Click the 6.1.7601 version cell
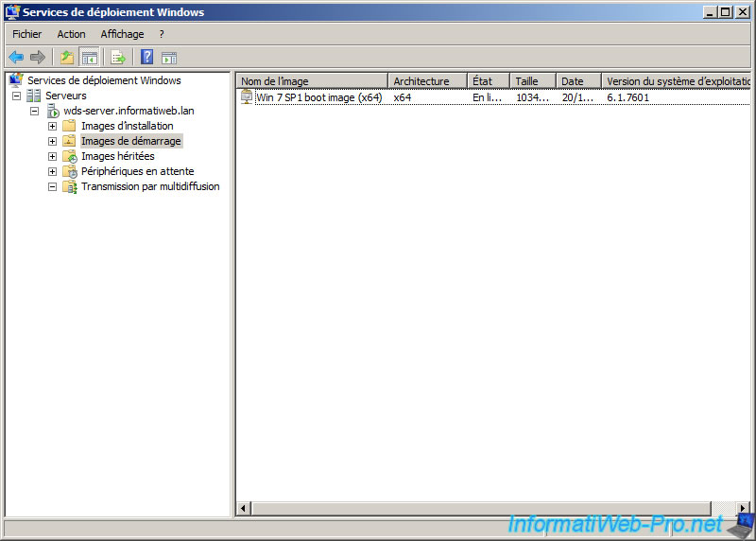Viewport: 756px width, 541px height. click(x=627, y=97)
